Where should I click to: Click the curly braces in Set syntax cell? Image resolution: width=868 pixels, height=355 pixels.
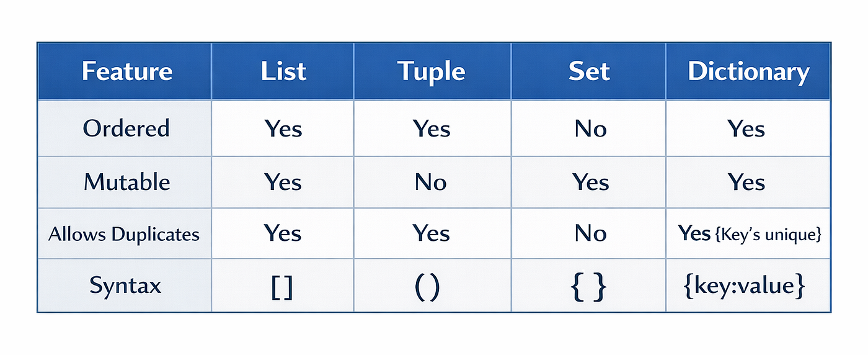click(x=588, y=287)
